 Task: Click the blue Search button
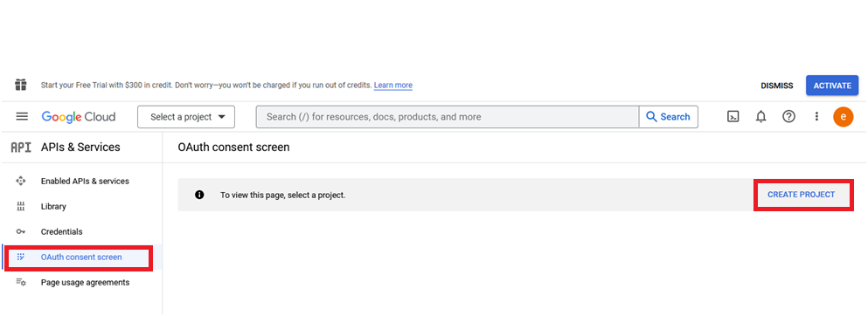[x=668, y=117]
